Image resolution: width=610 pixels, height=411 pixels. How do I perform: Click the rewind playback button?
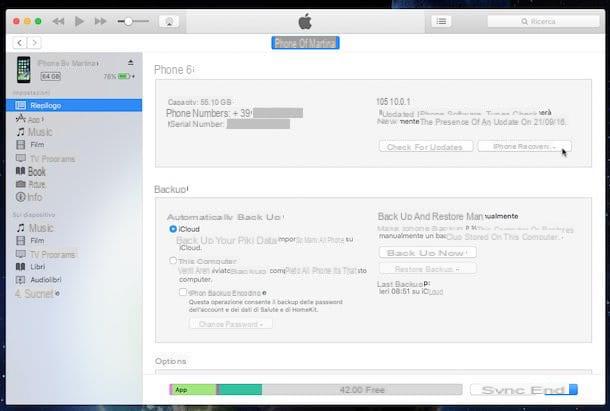(x=58, y=21)
